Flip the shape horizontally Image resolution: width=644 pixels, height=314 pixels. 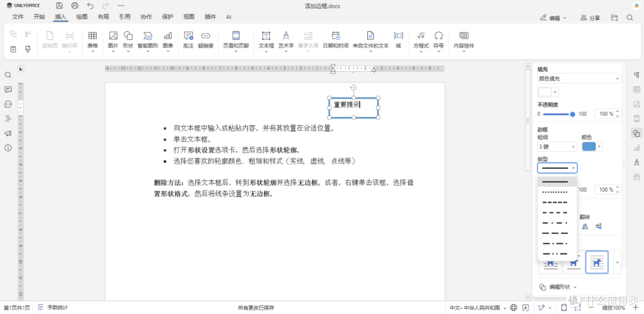(586, 226)
